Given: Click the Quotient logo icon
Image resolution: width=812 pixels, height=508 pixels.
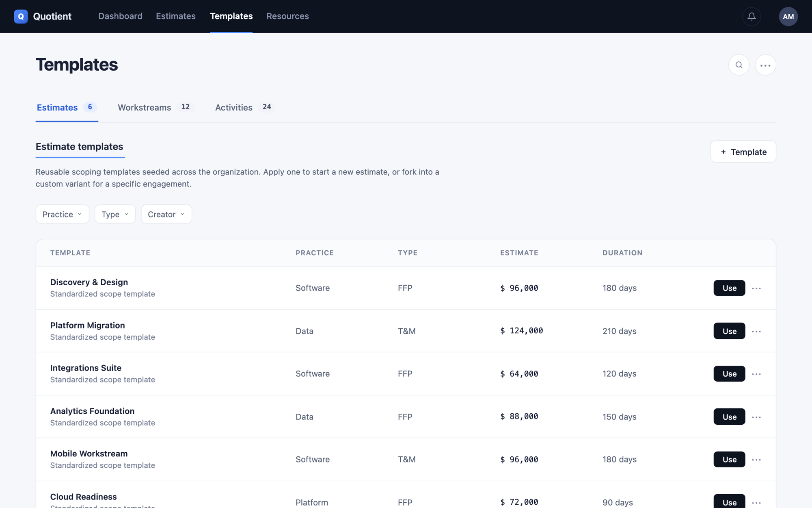Looking at the screenshot, I should click(x=21, y=16).
